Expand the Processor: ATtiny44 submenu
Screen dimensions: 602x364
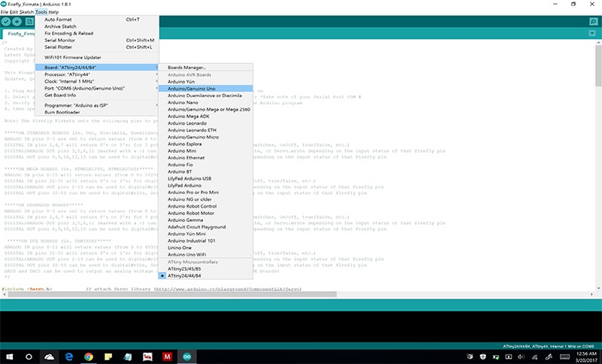(97, 74)
